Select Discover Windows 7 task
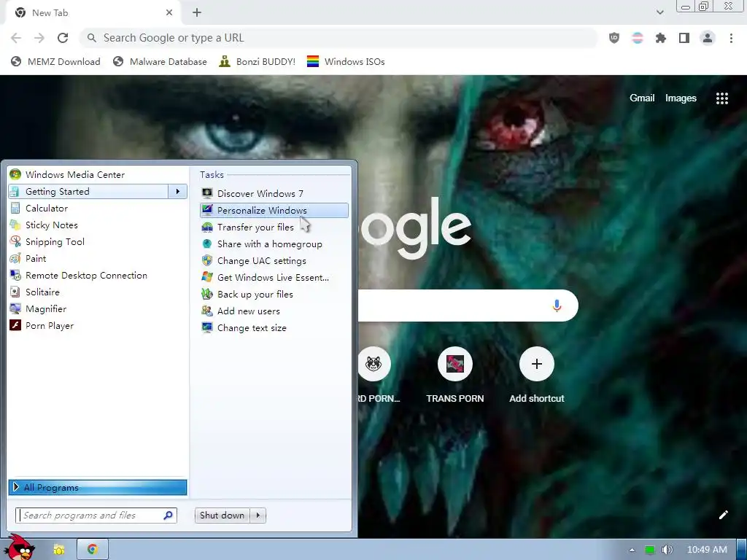 (274, 193)
